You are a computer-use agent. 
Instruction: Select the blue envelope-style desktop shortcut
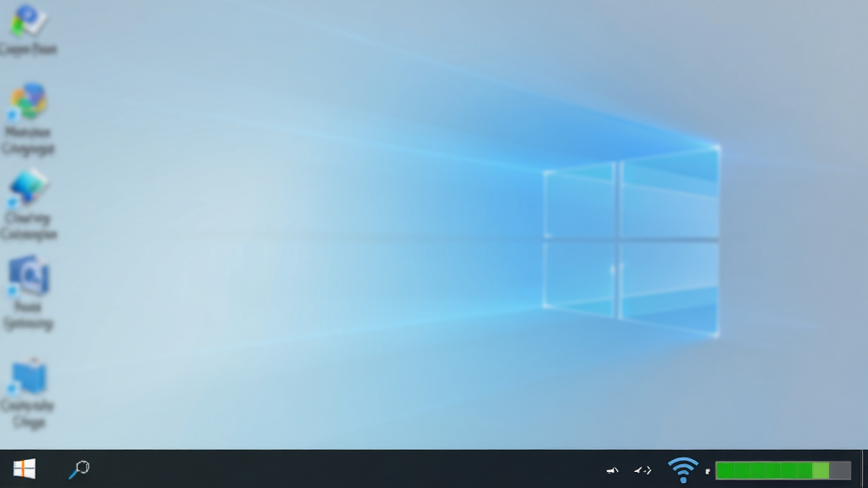point(28,275)
